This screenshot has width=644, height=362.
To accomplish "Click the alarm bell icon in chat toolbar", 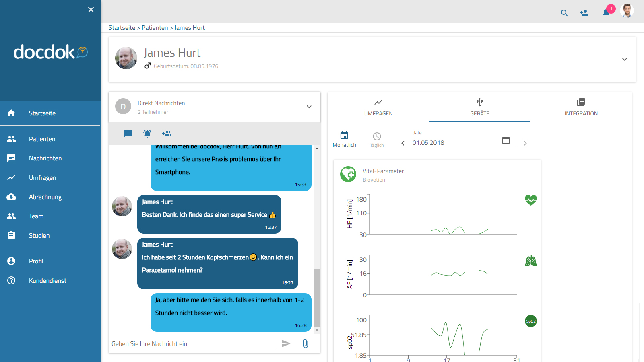I will pos(147,133).
